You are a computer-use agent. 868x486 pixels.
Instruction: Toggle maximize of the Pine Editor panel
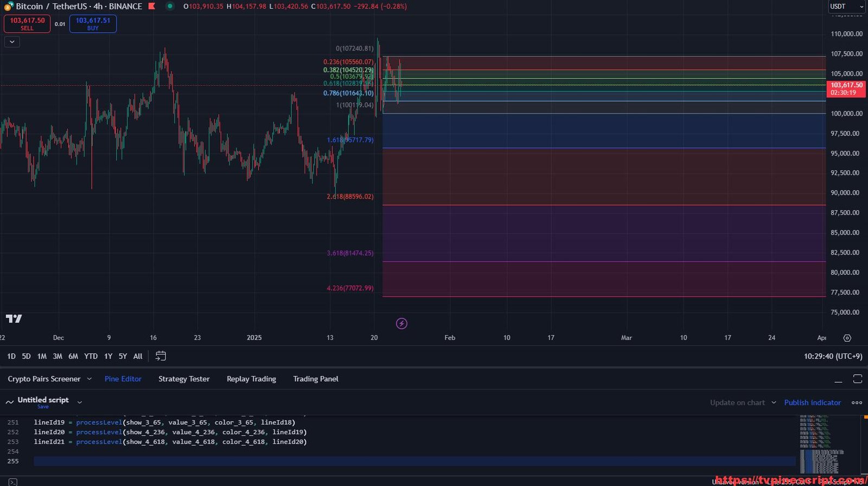[857, 379]
